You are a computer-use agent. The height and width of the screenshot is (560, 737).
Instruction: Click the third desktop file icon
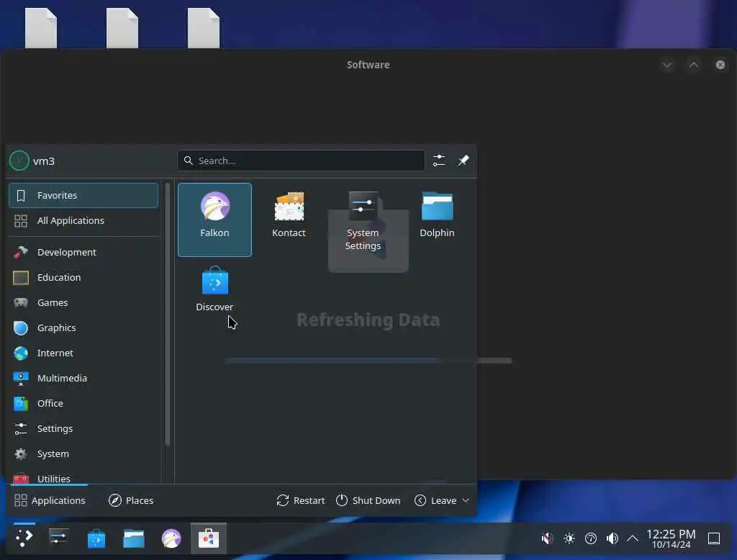point(204,28)
